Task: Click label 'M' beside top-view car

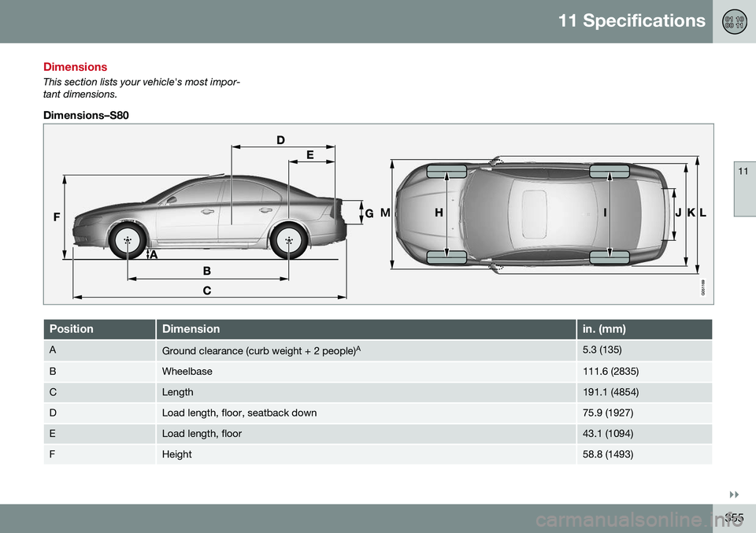Action: coord(385,213)
